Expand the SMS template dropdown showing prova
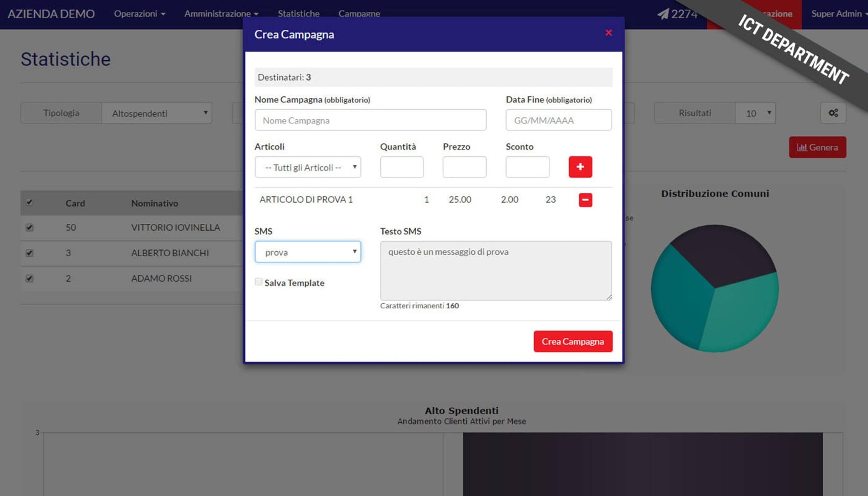The height and width of the screenshot is (496, 868). pyautogui.click(x=308, y=252)
